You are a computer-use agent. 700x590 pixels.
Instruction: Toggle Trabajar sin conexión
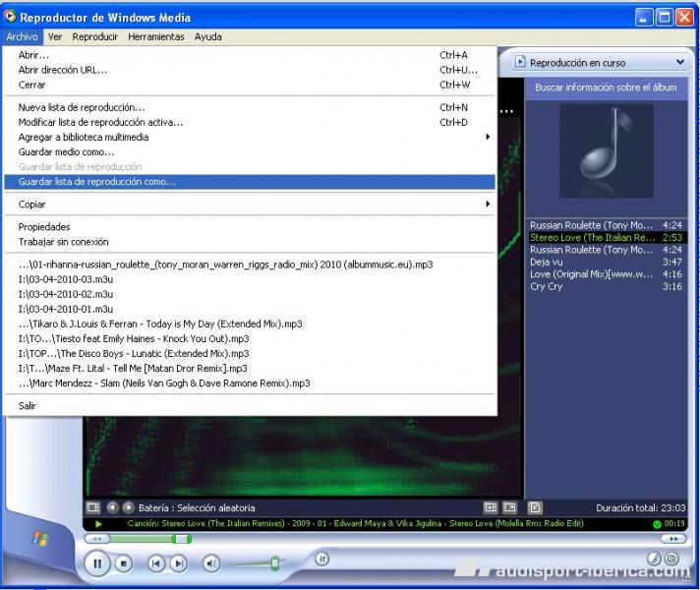[x=250, y=242]
